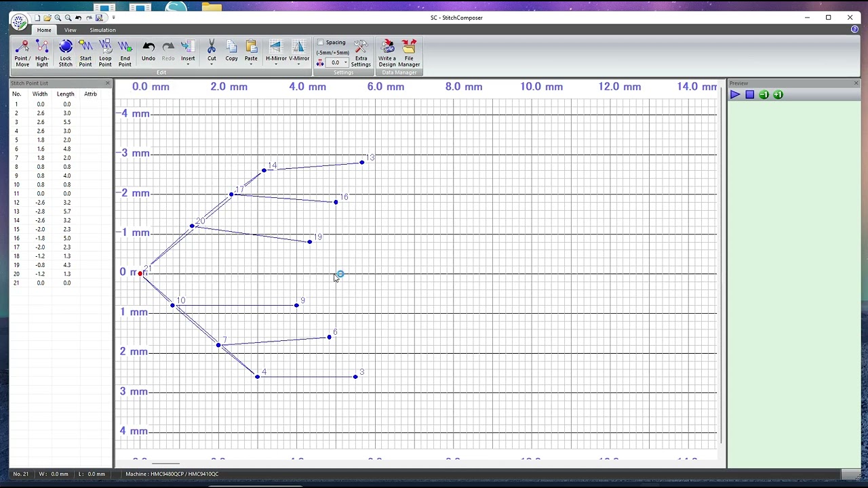Apply H-Mirror to the design
The height and width of the screenshot is (488, 868).
point(276,49)
